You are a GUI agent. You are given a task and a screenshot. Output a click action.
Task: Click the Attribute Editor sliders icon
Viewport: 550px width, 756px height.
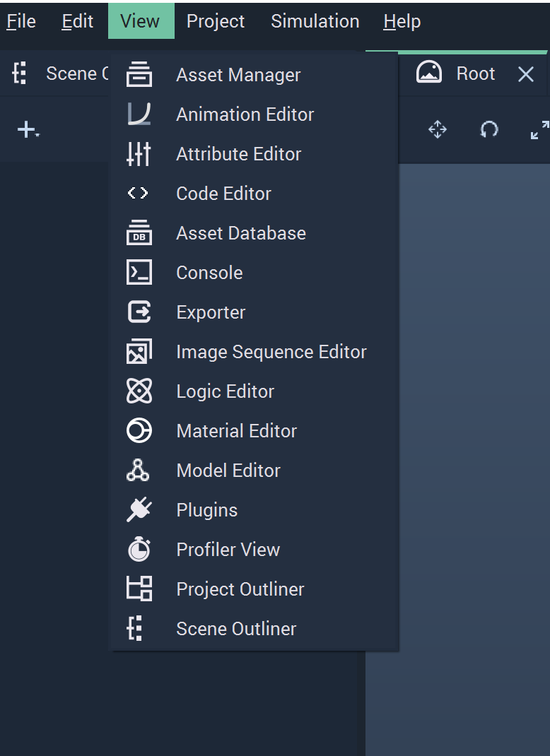click(139, 154)
